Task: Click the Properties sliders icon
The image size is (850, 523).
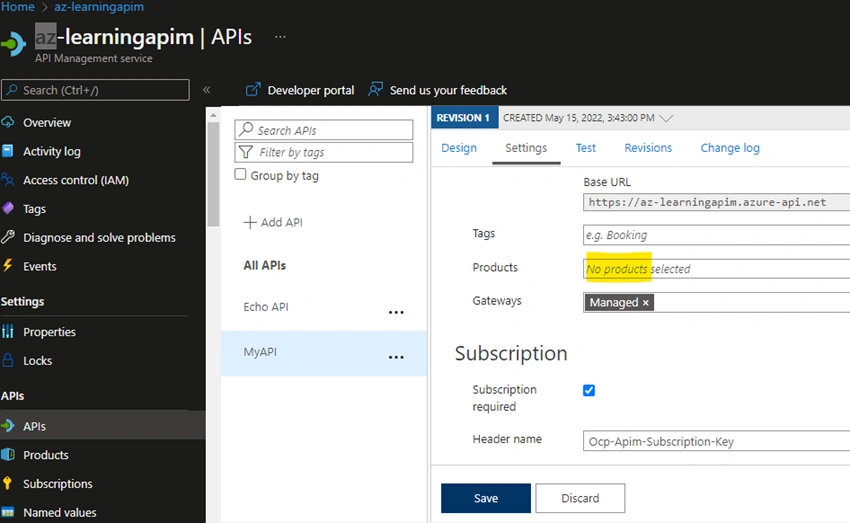Action: [x=8, y=331]
